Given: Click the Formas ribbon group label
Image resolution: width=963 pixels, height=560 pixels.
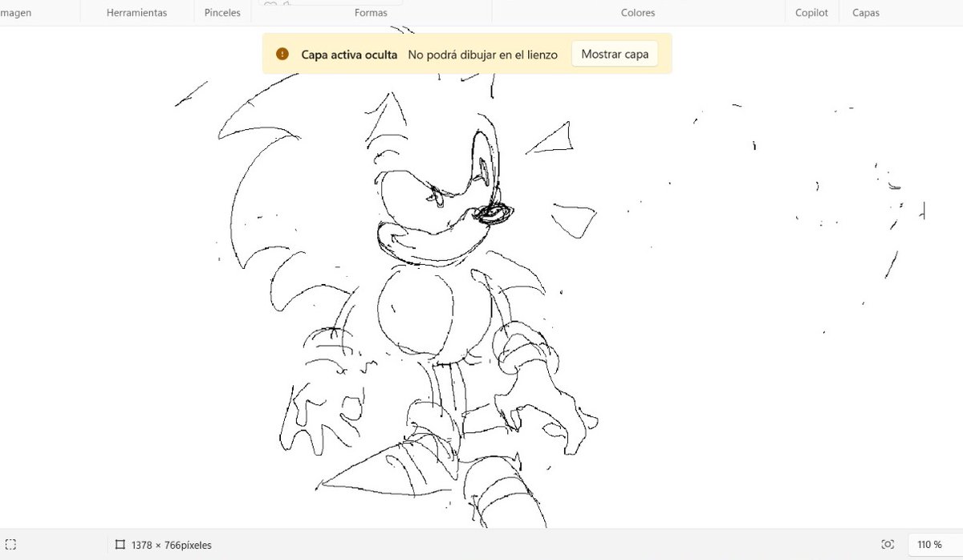Looking at the screenshot, I should click(x=371, y=13).
